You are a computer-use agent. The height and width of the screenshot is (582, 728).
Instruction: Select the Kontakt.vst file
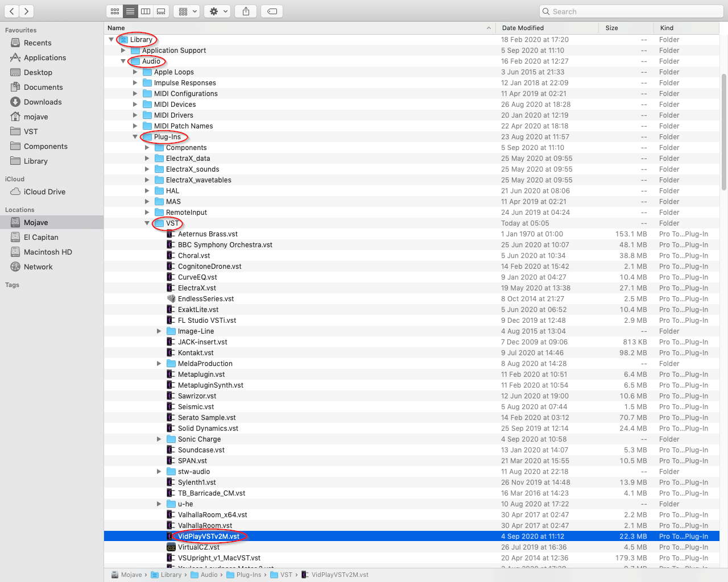click(x=196, y=353)
